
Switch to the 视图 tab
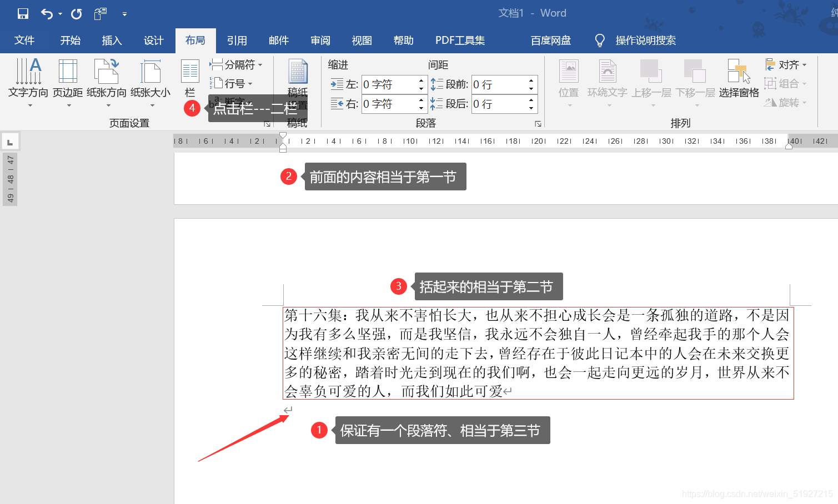pos(362,40)
